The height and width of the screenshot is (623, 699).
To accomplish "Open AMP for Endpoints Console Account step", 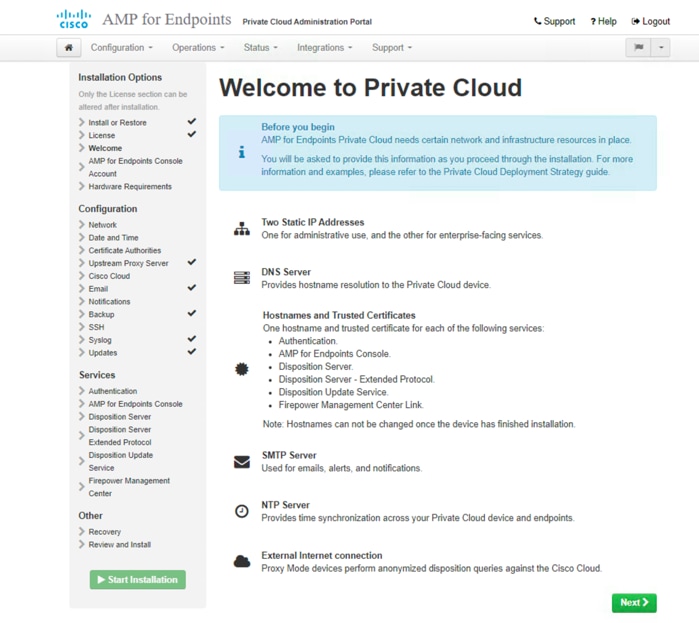I will point(135,167).
